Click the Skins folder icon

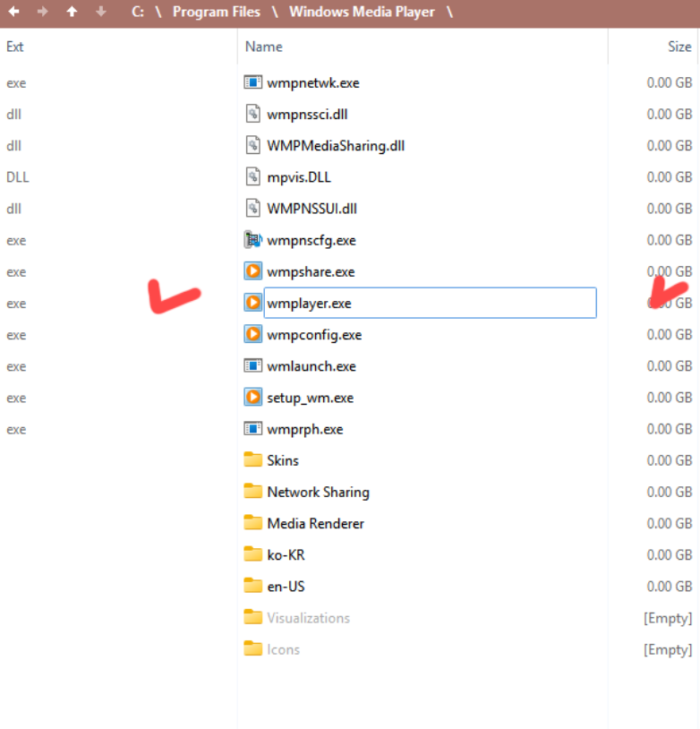tap(252, 460)
